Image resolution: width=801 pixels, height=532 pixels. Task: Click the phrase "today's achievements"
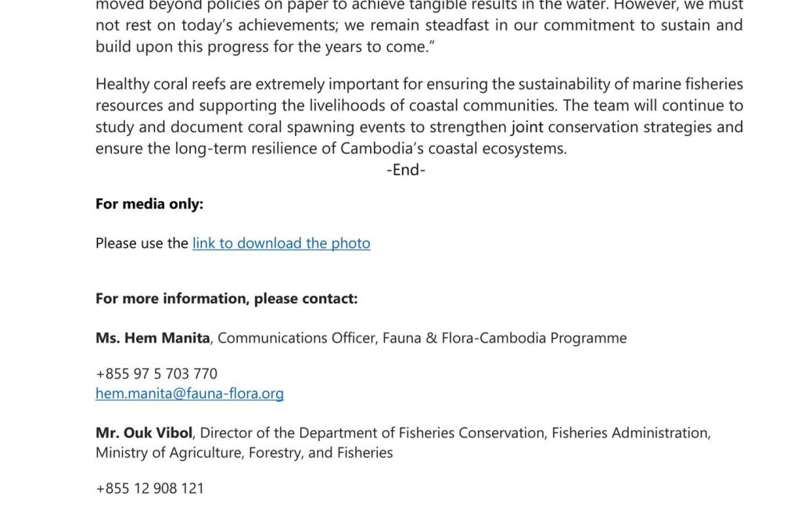coord(260,25)
